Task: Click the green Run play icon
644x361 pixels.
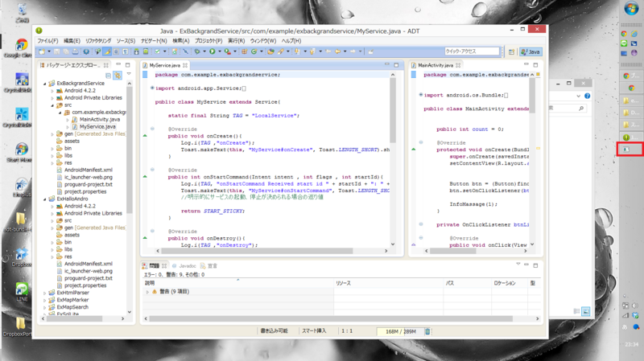Action: 213,51
